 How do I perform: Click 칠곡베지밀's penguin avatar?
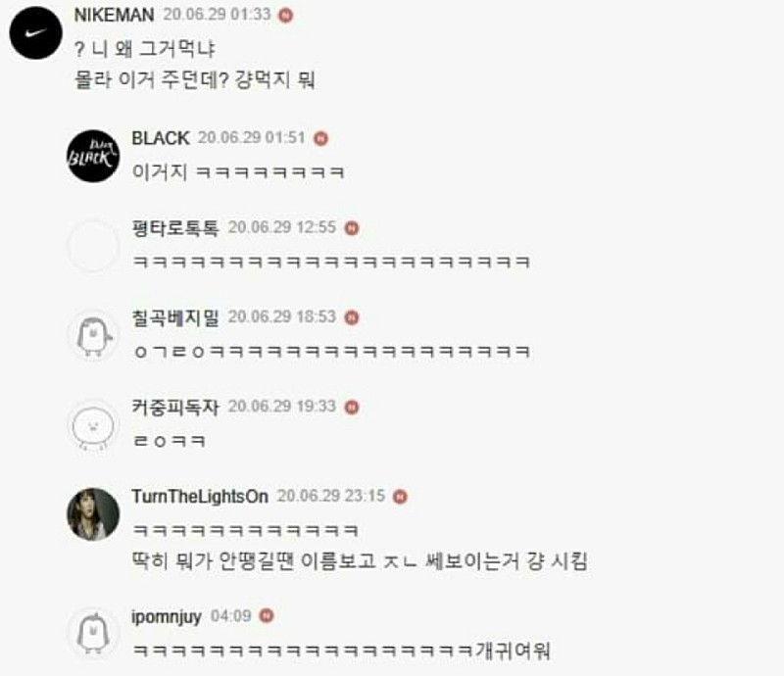(x=93, y=335)
